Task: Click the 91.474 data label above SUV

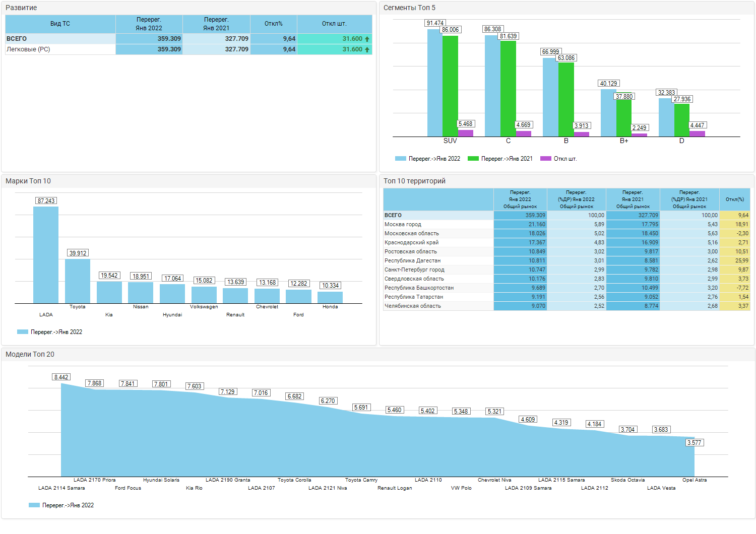Action: [x=435, y=23]
